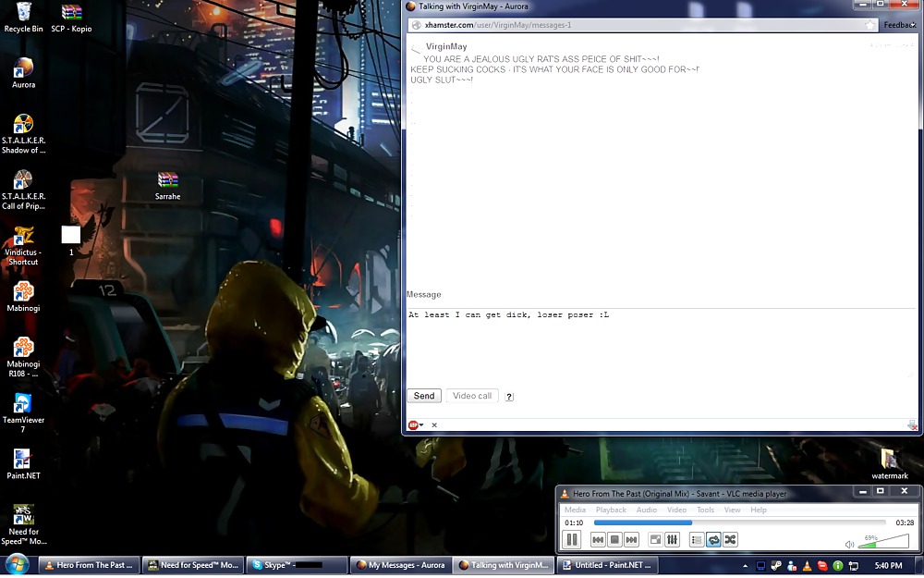The height and width of the screenshot is (578, 924).
Task: Switch to Hero From The Past taskbar item
Action: pos(90,565)
